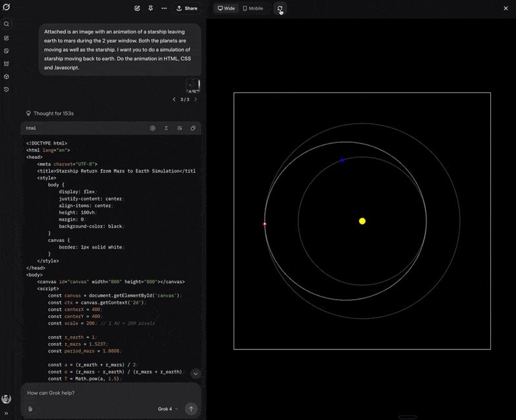Viewport: 516px width, 420px height.
Task: Open chat history from the sidebar
Action: (x=6, y=90)
